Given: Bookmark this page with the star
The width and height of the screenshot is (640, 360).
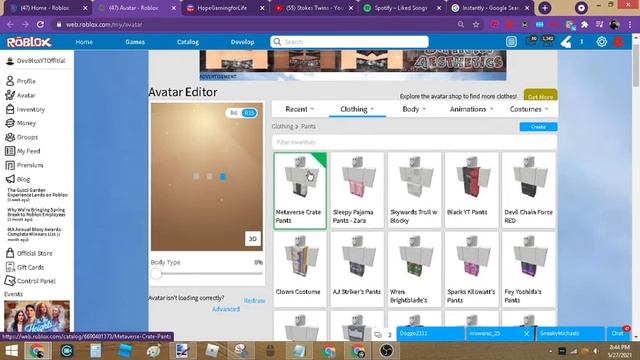Looking at the screenshot, I should tap(476, 24).
